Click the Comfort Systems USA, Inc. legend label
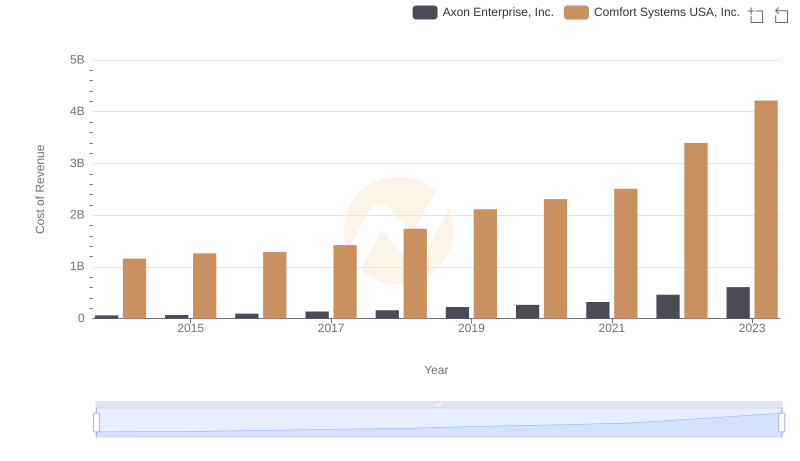The image size is (800, 461). (x=667, y=12)
